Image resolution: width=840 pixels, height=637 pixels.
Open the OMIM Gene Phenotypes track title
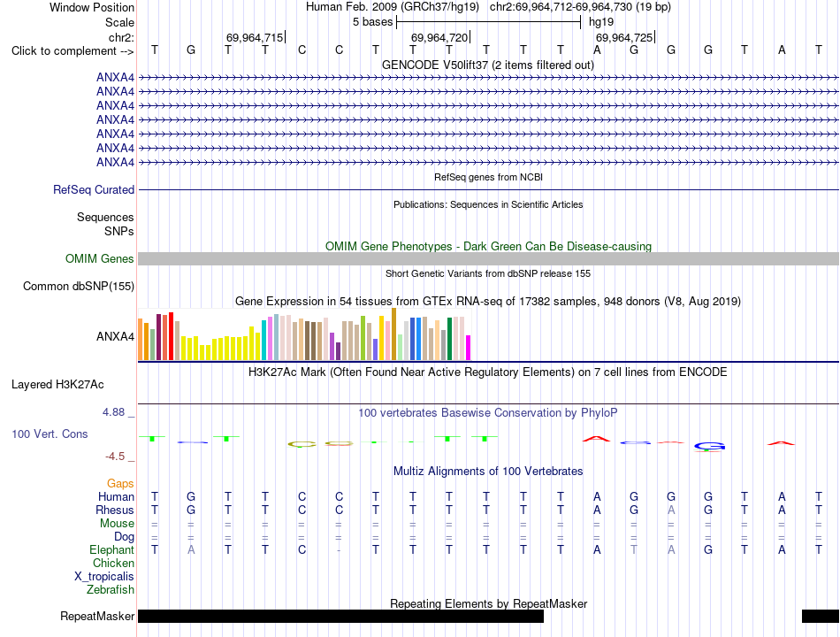pos(489,246)
